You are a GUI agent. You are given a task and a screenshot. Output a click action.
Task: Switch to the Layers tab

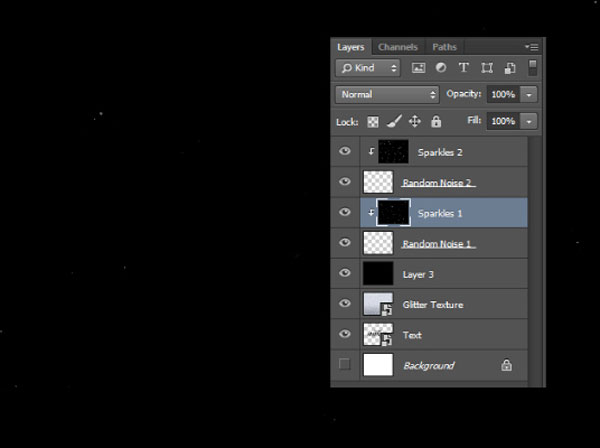[x=351, y=47]
